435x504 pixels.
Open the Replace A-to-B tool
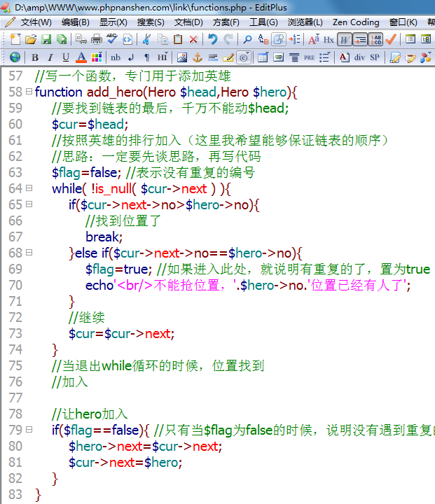pos(263,39)
